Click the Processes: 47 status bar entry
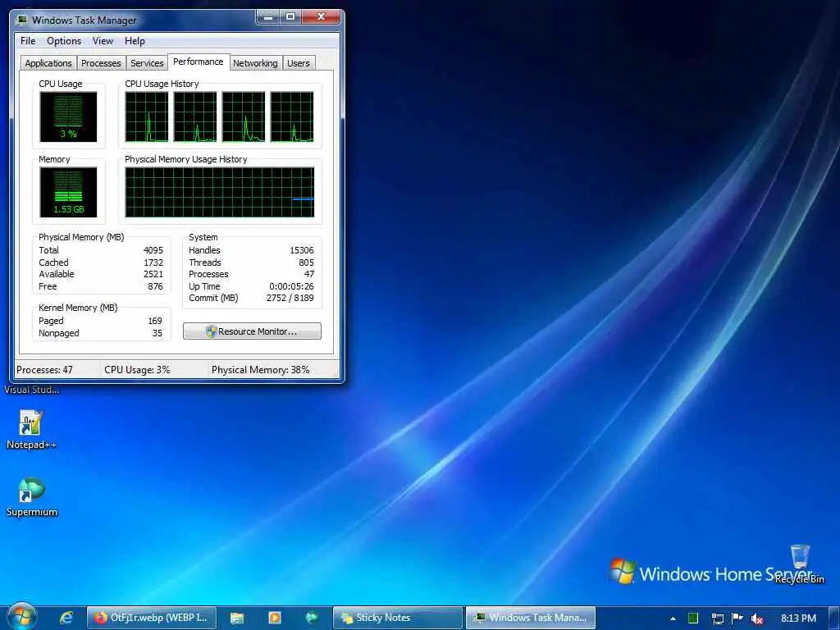The height and width of the screenshot is (630, 840). tap(44, 370)
